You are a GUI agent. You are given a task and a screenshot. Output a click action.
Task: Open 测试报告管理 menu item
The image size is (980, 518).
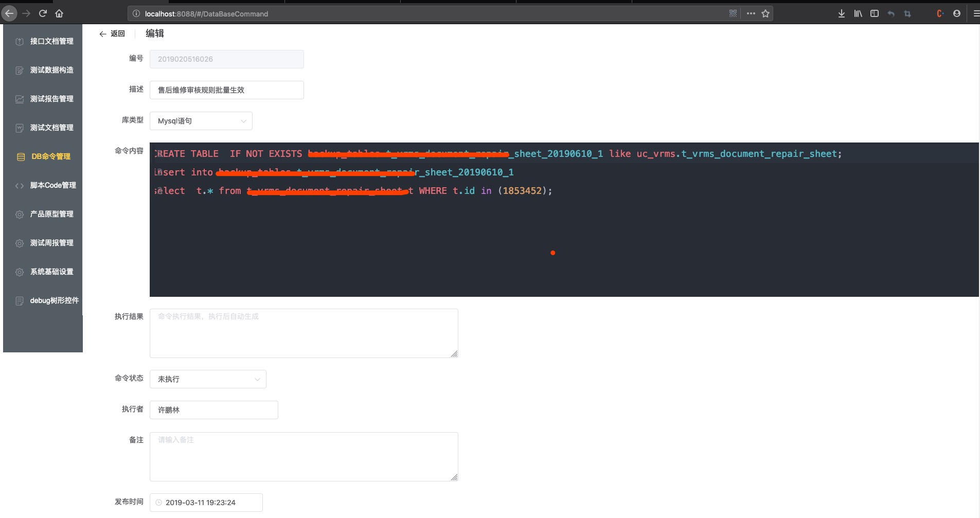pyautogui.click(x=43, y=99)
